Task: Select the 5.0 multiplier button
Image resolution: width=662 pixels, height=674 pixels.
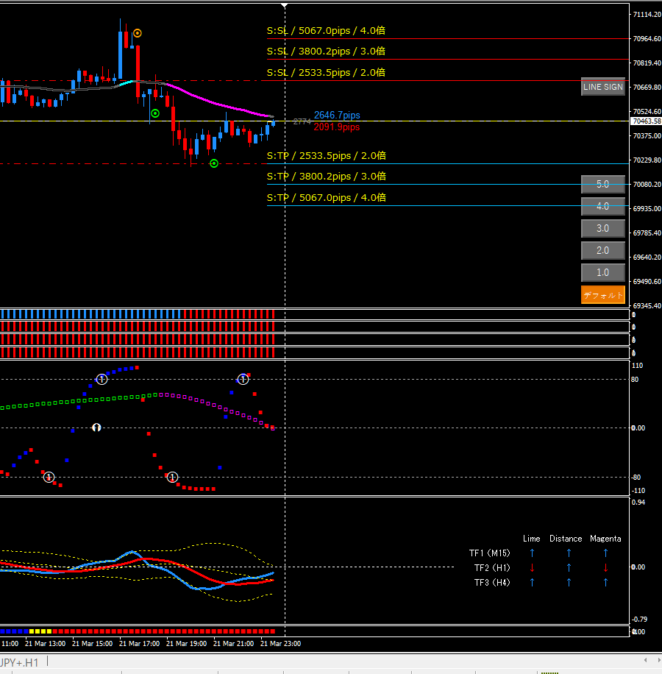Action: point(603,185)
